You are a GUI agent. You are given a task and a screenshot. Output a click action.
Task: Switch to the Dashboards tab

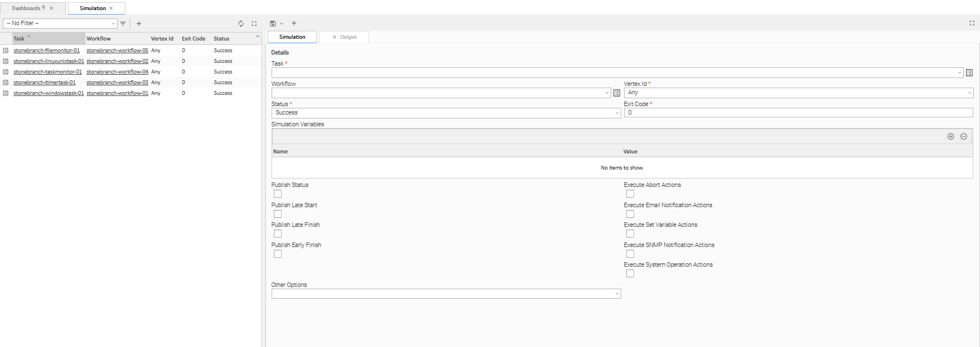[x=26, y=8]
